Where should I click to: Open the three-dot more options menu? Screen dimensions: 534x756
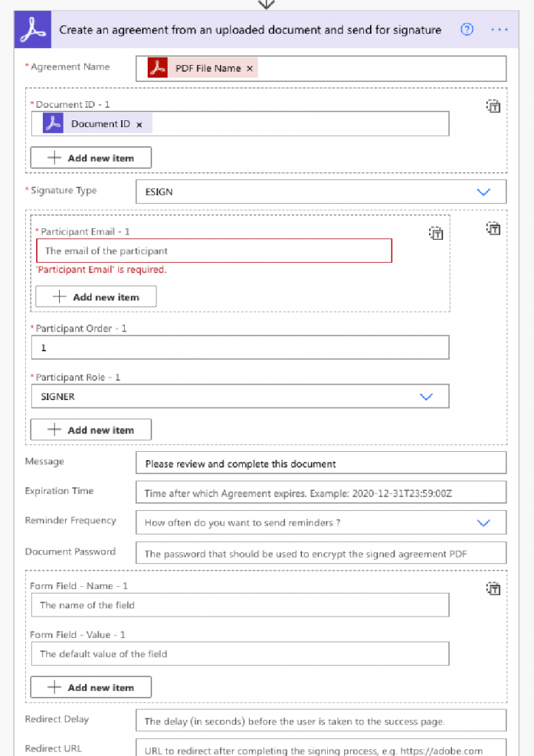click(x=499, y=30)
